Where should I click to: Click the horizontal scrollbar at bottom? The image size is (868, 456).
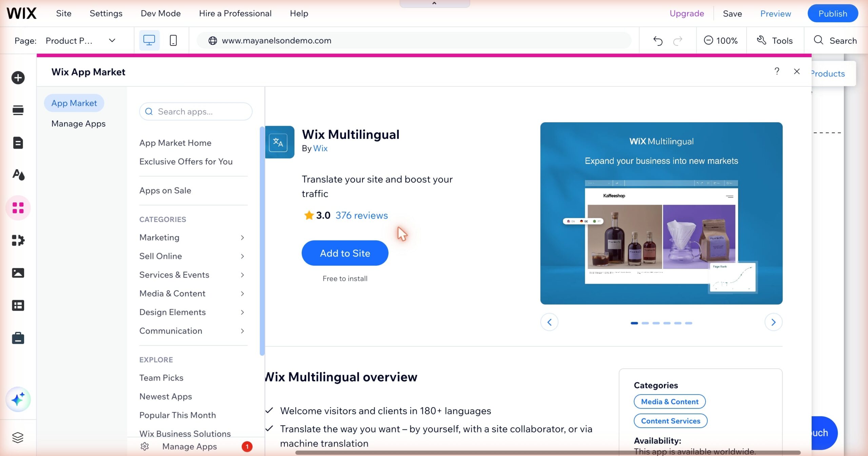(548, 453)
